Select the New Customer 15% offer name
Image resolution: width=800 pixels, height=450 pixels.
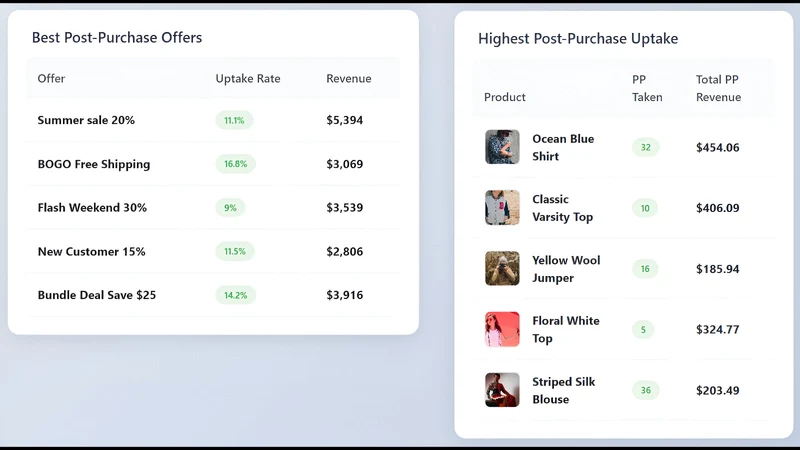[x=91, y=252]
